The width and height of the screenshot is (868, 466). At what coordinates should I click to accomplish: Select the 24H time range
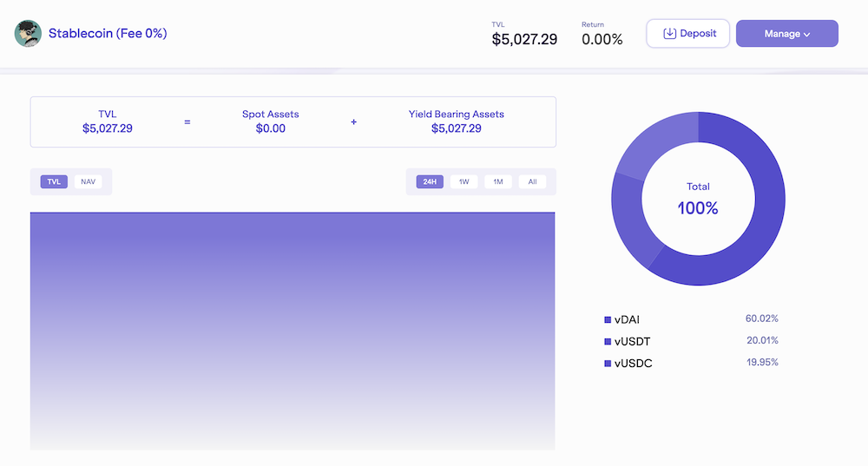[429, 182]
